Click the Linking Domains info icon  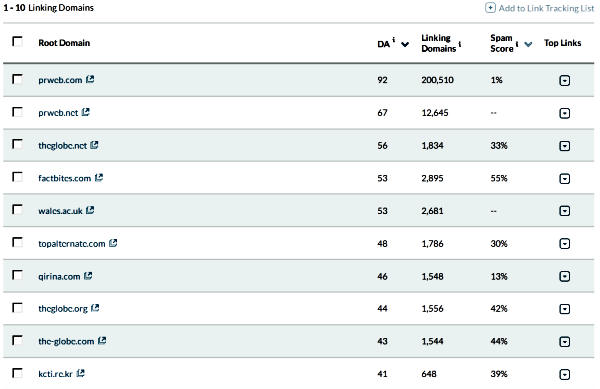click(x=460, y=44)
